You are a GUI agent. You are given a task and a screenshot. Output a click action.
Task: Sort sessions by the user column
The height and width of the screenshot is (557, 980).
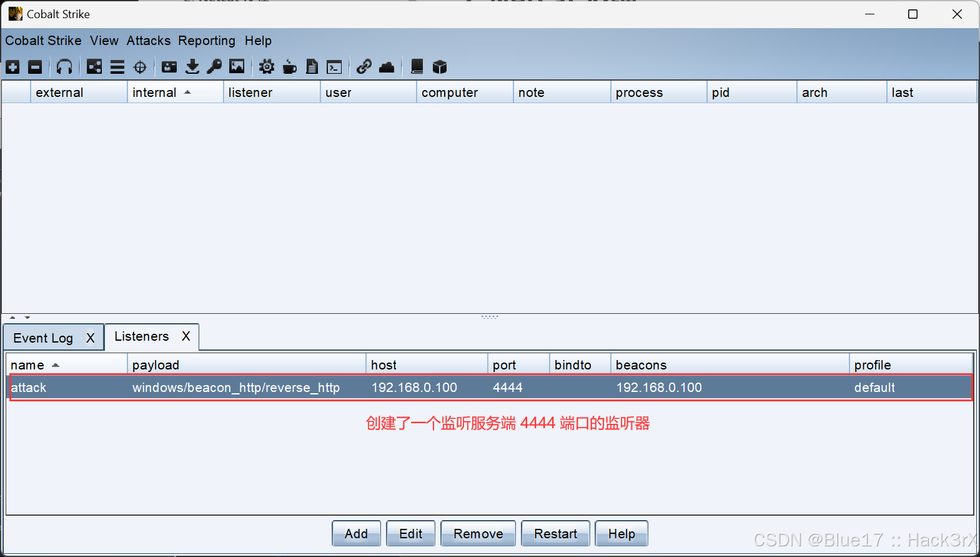369,93
